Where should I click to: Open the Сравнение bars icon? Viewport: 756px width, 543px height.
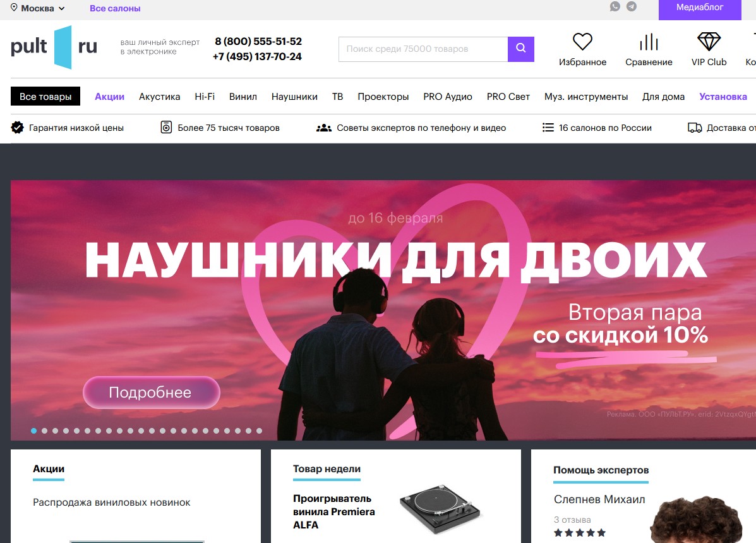(649, 42)
